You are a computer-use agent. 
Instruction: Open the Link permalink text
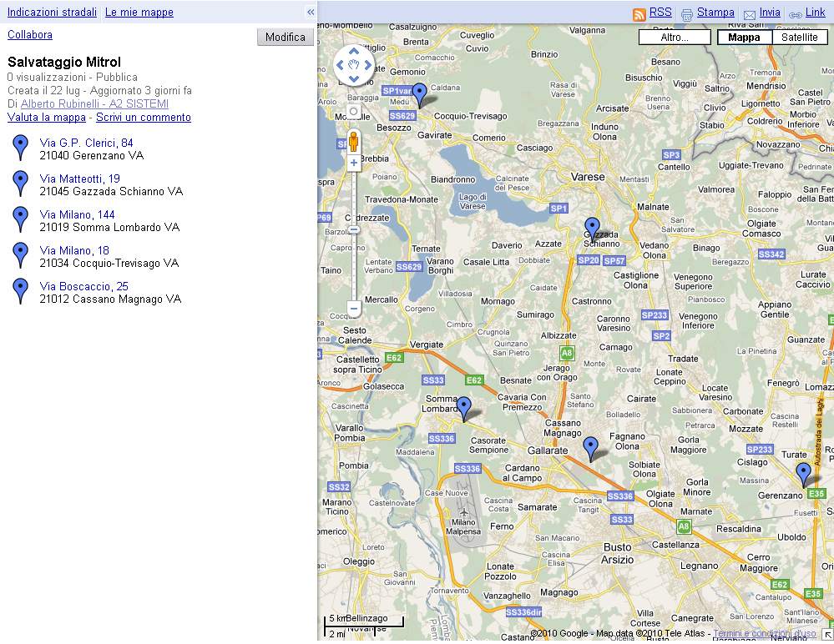click(815, 13)
